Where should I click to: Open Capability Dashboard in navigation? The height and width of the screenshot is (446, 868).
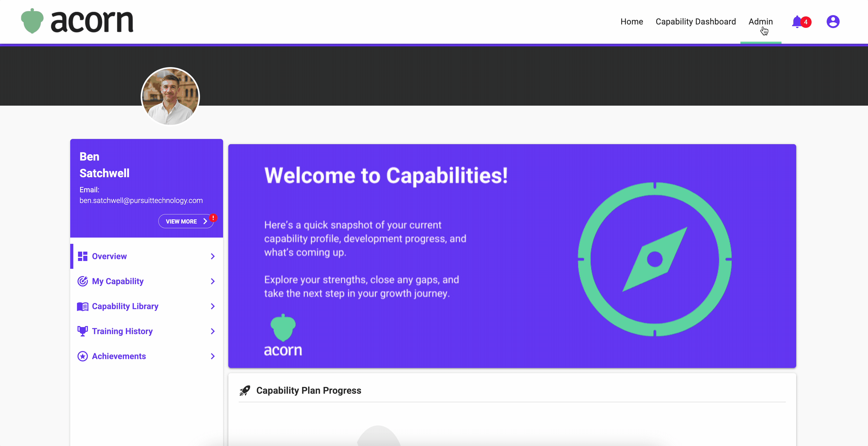(696, 22)
